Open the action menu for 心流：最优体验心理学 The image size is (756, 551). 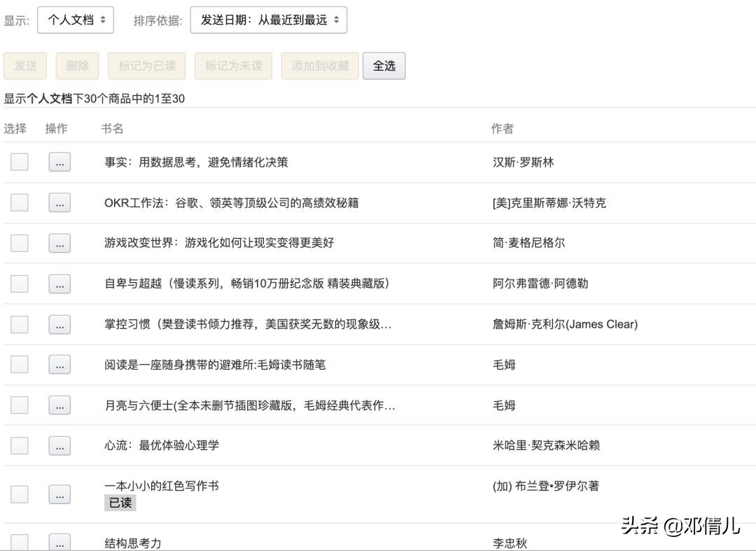tap(59, 445)
